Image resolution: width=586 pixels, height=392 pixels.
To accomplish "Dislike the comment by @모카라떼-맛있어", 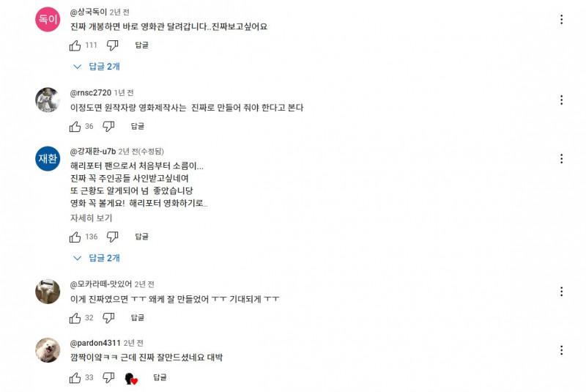I will point(108,318).
